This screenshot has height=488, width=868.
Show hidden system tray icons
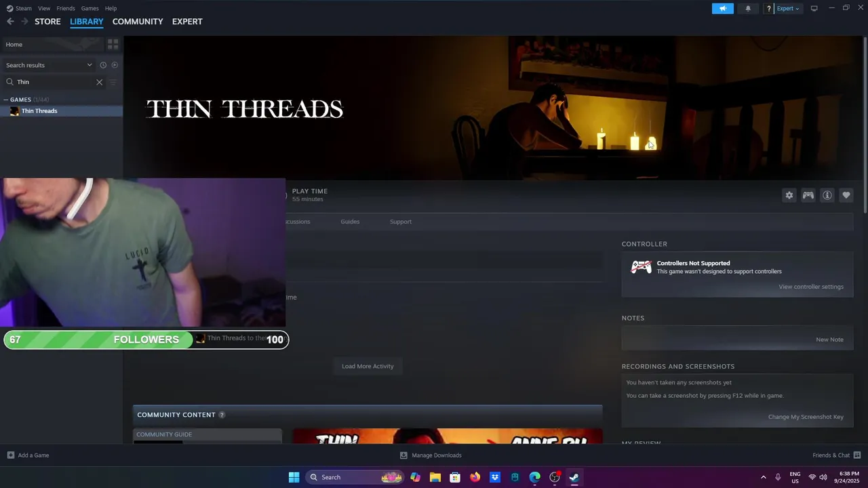(763, 477)
